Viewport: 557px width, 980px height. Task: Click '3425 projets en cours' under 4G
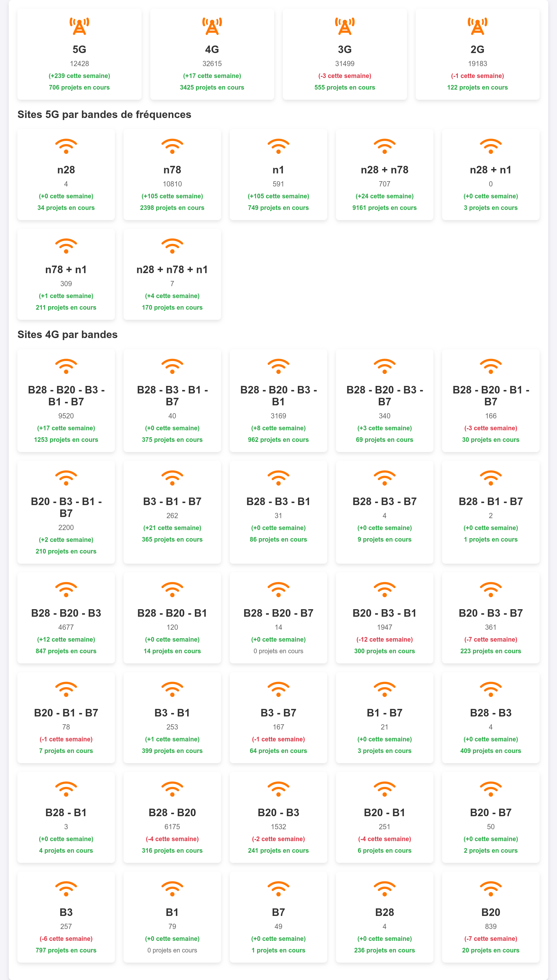tap(212, 88)
